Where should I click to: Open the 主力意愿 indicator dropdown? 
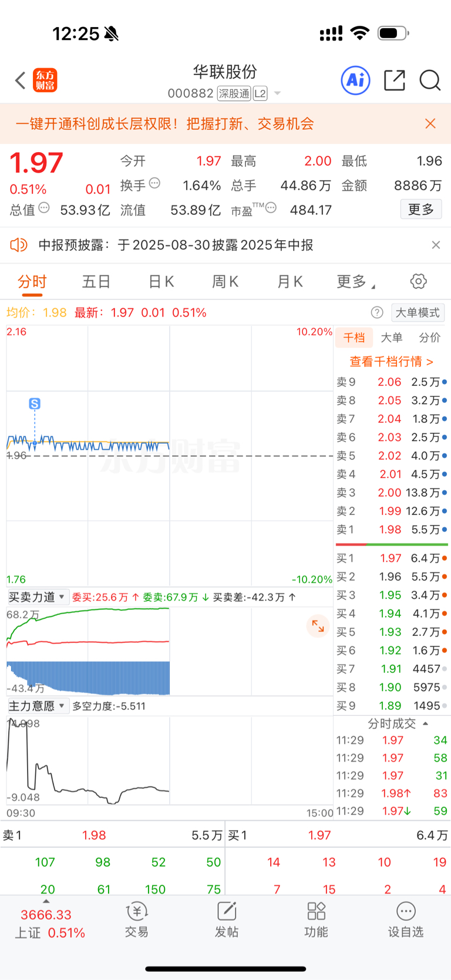tap(38, 706)
